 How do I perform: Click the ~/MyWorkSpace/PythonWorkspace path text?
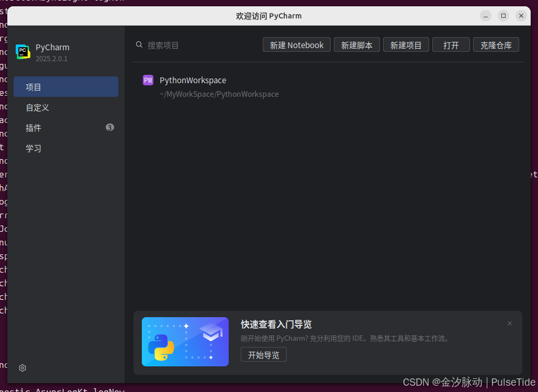[x=219, y=94]
